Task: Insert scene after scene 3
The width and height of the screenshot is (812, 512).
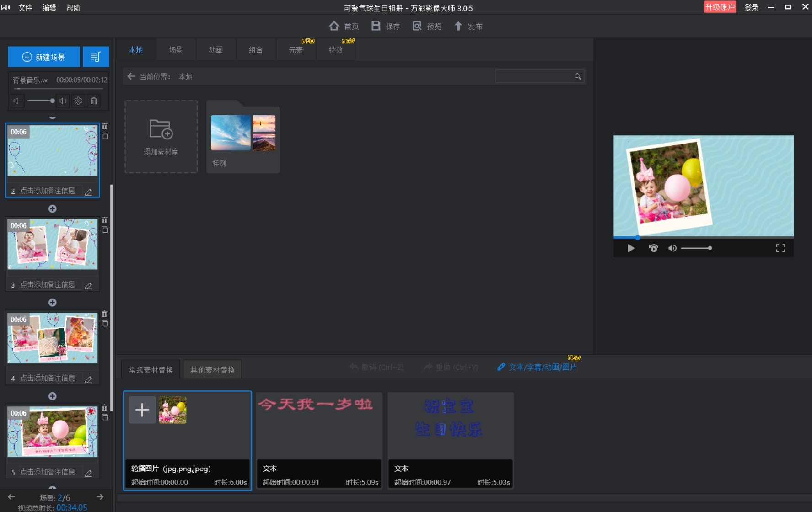Action: click(x=53, y=303)
